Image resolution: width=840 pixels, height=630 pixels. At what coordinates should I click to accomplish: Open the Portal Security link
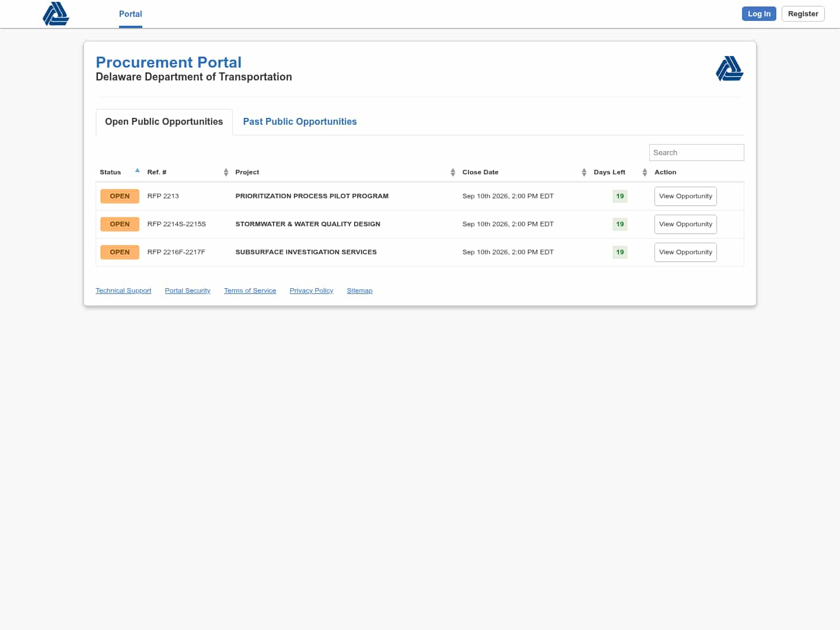tap(188, 290)
